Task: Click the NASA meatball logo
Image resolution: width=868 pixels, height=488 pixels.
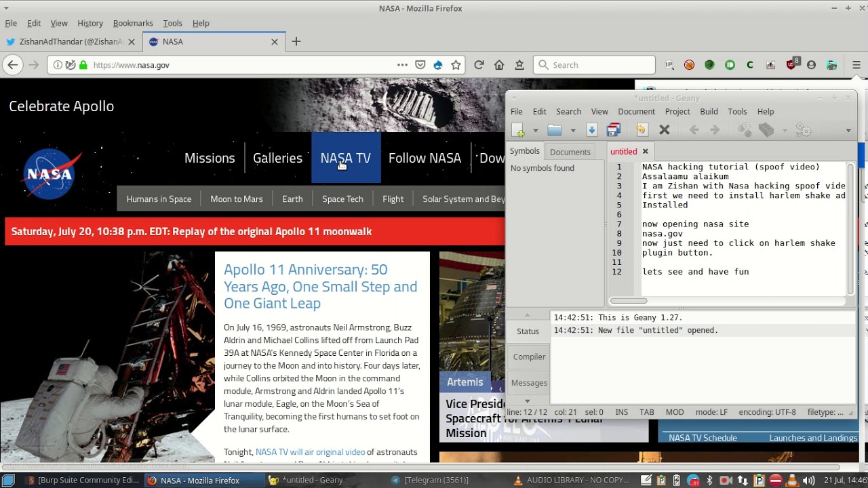Action: (x=52, y=174)
